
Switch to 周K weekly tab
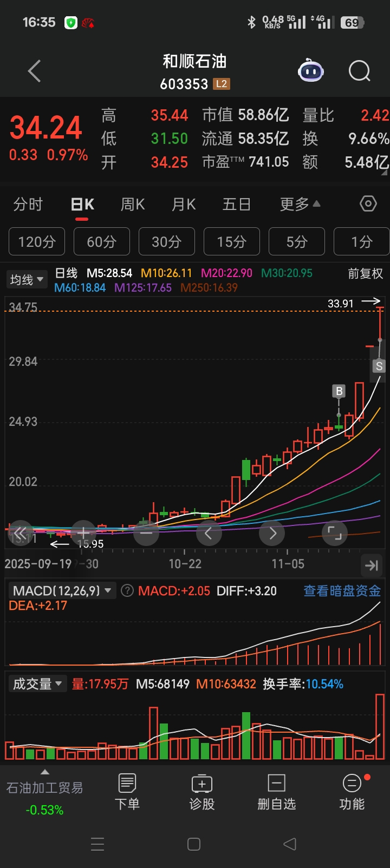click(133, 204)
